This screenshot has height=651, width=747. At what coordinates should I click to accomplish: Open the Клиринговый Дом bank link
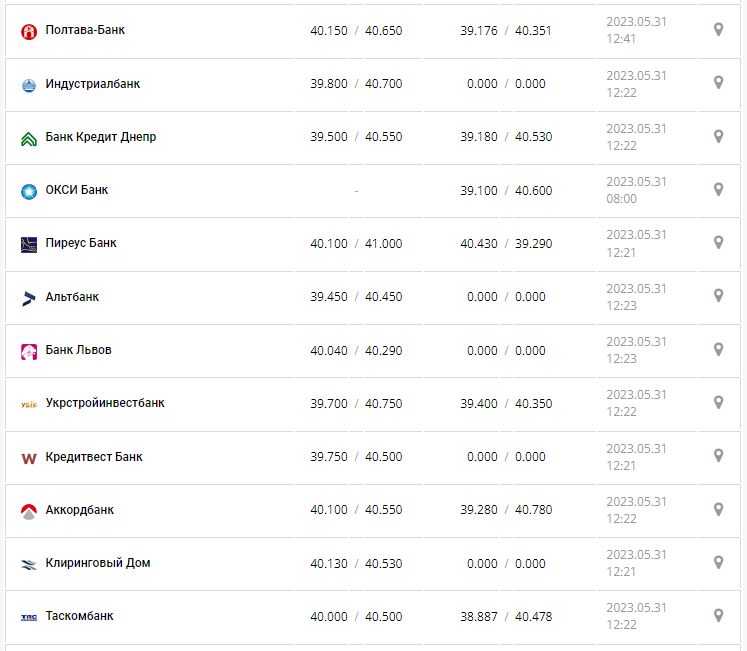click(98, 563)
